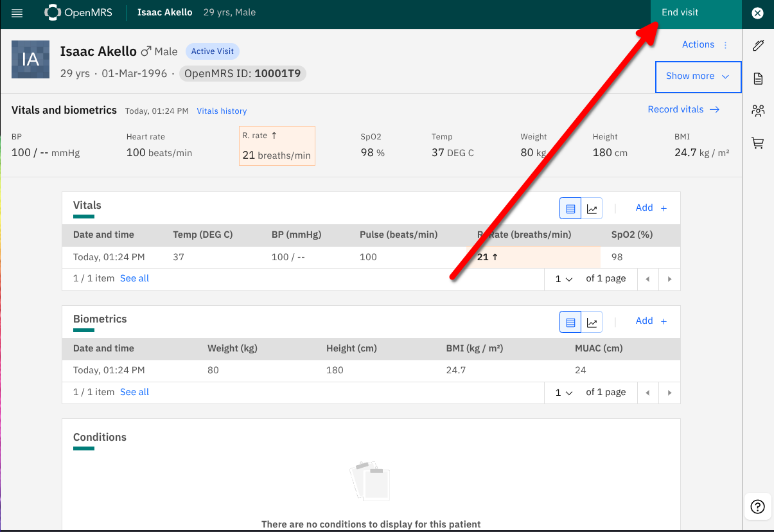Open the Actions overflow menu
The width and height of the screenshot is (774, 532).
tap(705, 45)
